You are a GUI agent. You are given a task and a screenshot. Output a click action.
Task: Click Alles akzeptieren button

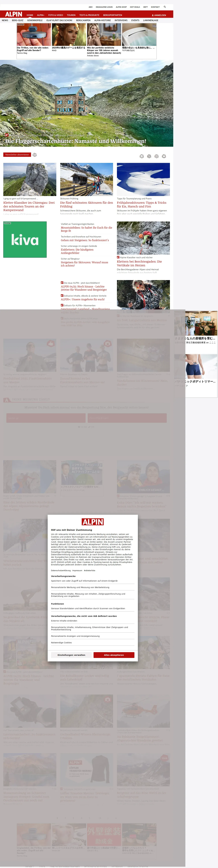(x=114, y=655)
